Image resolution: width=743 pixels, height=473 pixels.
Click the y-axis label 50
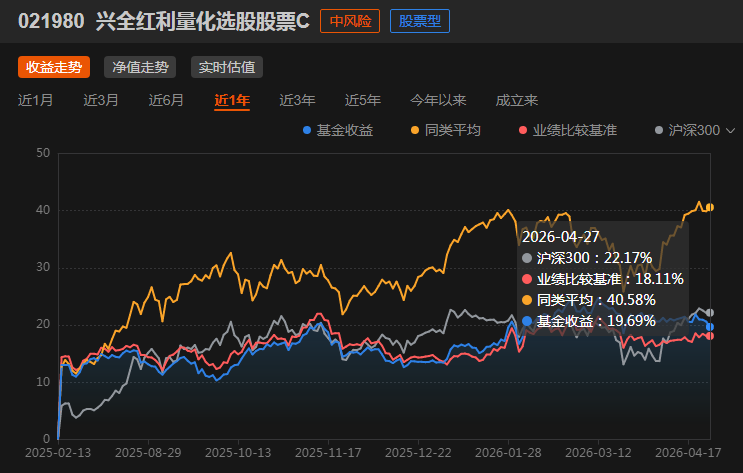(43, 153)
